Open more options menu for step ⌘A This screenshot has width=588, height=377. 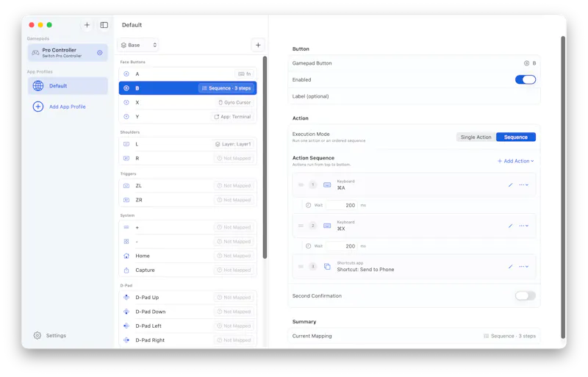coord(523,185)
